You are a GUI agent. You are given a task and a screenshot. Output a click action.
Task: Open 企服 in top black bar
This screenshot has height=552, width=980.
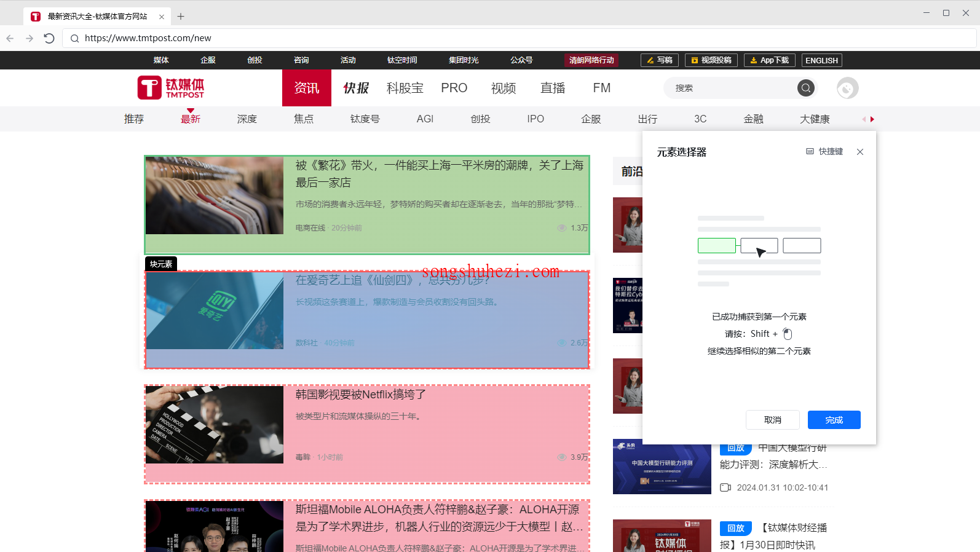208,60
